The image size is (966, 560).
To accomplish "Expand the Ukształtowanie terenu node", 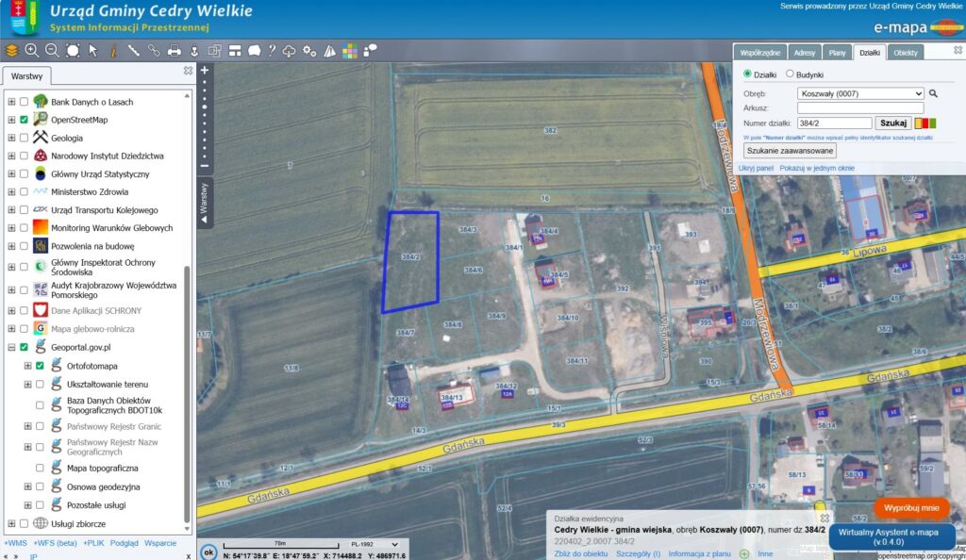I will click(x=27, y=384).
